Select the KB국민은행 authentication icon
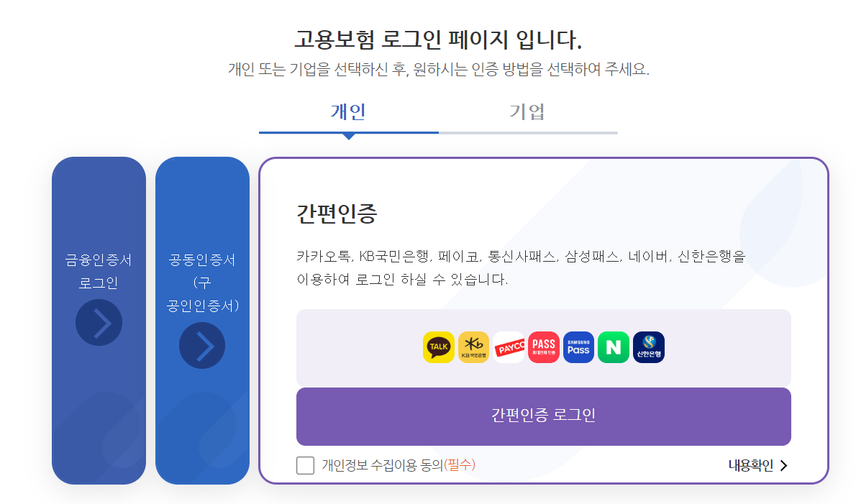The height and width of the screenshot is (504, 856). point(474,347)
